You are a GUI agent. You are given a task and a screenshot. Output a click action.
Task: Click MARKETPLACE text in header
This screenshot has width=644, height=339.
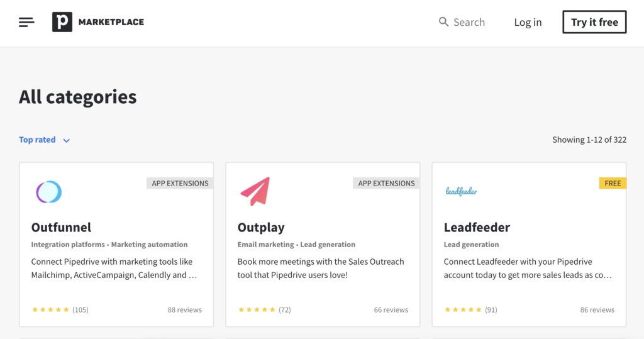click(111, 22)
